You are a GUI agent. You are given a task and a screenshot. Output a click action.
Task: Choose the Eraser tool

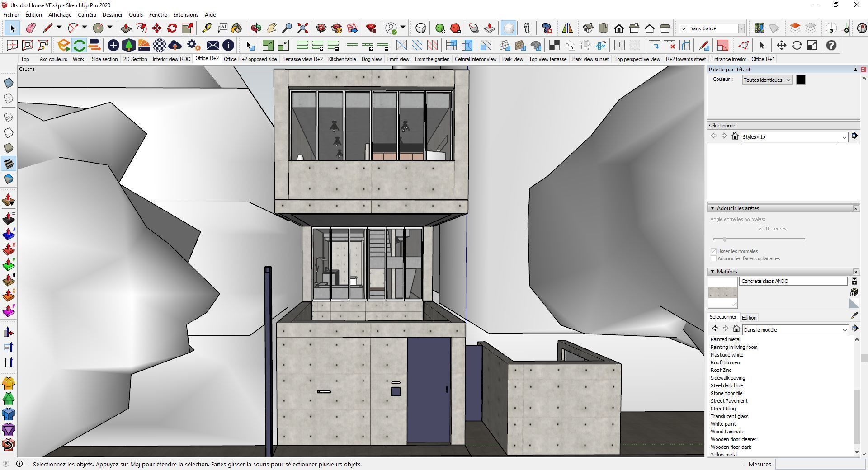[x=31, y=28]
